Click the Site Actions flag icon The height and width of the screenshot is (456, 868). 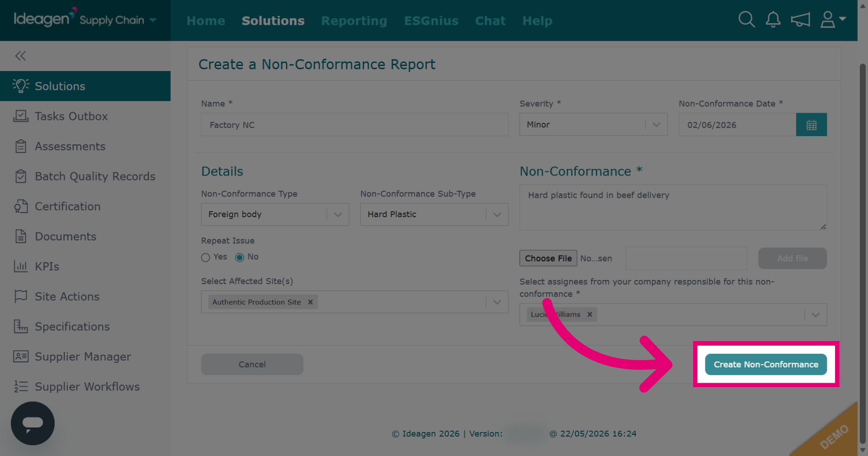click(21, 296)
